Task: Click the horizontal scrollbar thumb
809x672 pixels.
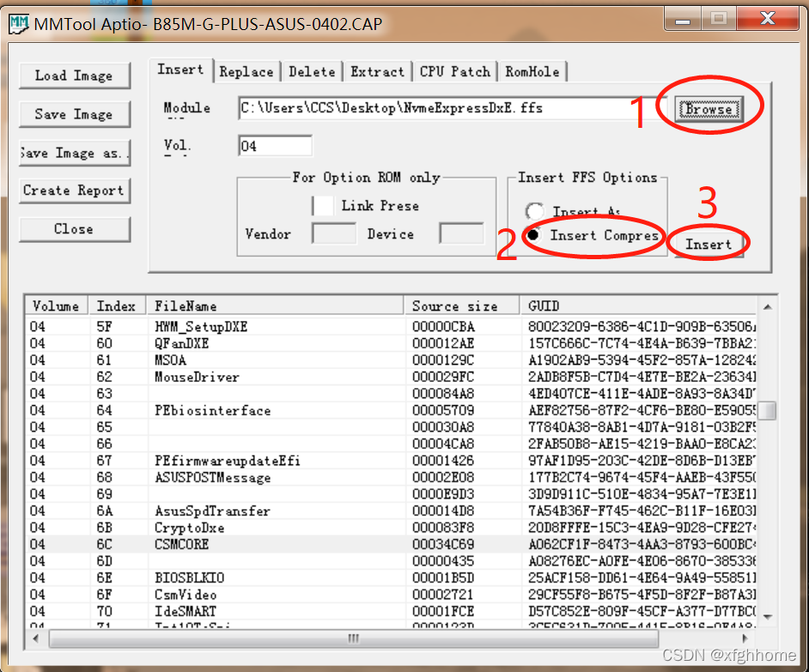Action: pos(354,639)
